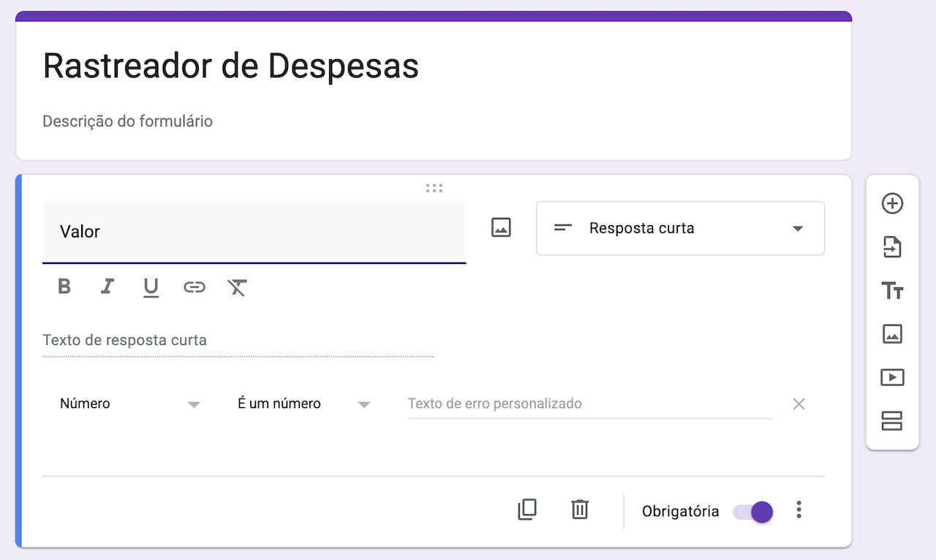Open the question's more options menu
This screenshot has height=560, width=936.
[799, 510]
